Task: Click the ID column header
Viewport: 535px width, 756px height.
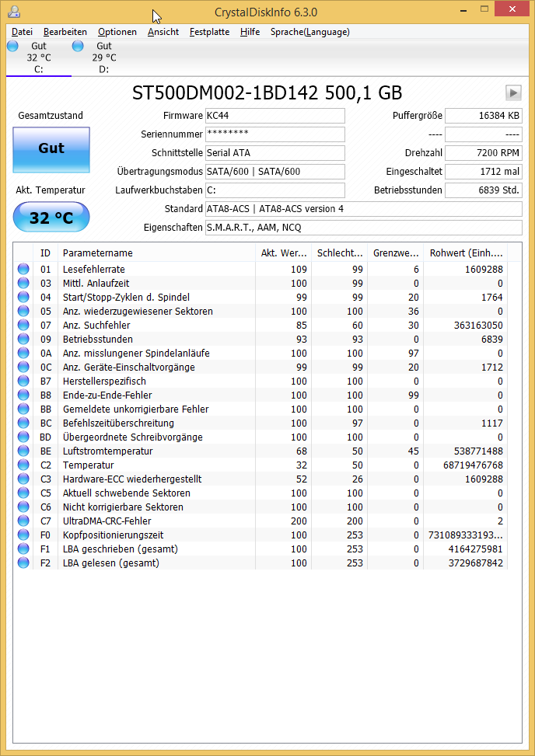Action: 45,253
